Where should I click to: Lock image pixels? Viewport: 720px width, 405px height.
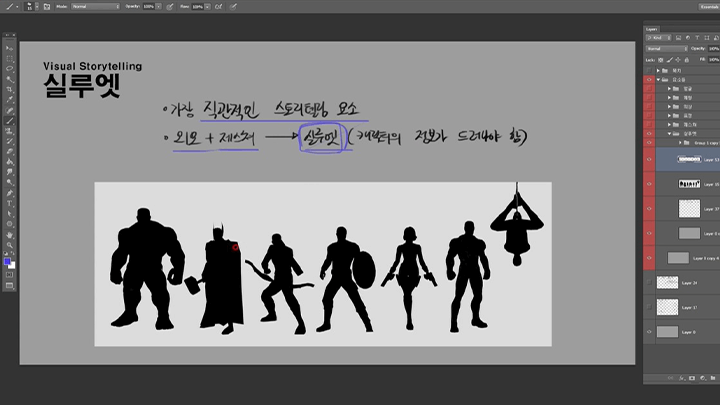(669, 60)
